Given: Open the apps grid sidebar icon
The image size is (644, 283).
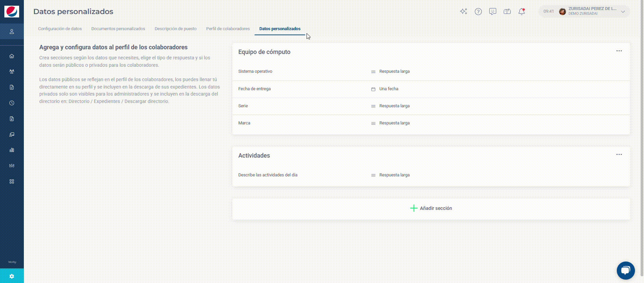Looking at the screenshot, I should (x=12, y=181).
